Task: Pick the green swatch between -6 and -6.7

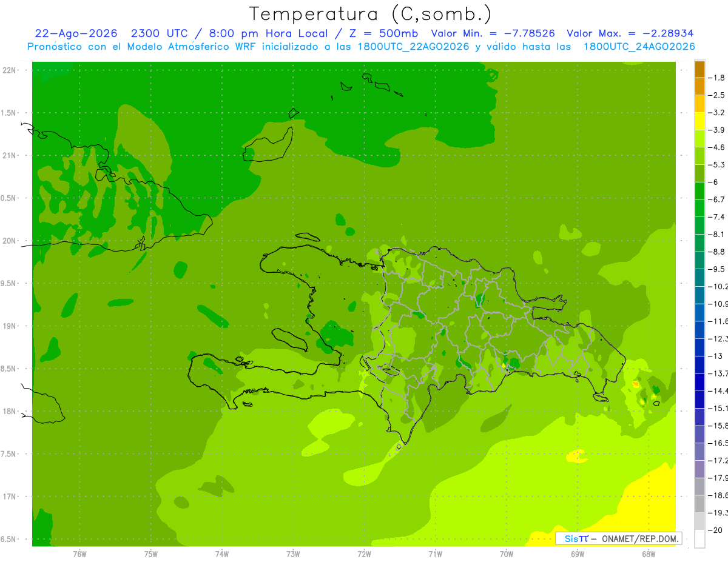Action: pos(699,191)
